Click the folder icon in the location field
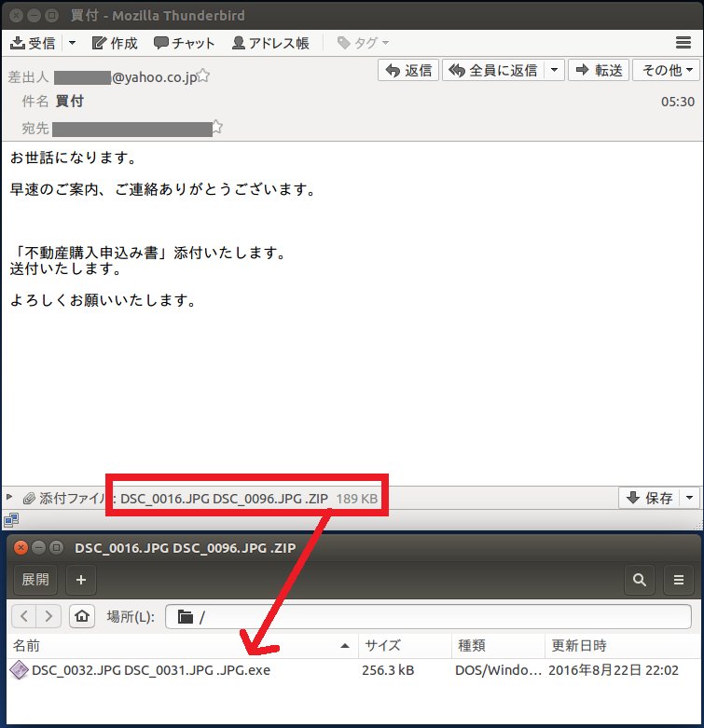 (186, 617)
